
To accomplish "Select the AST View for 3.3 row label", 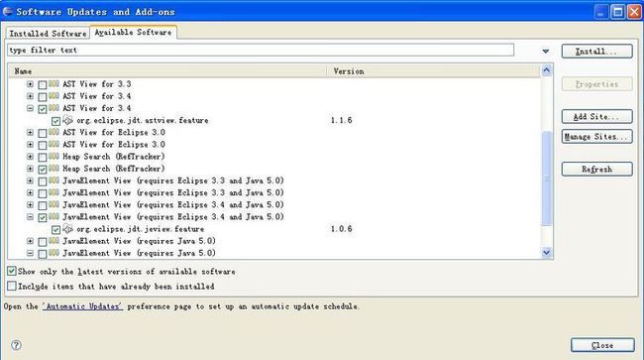I will [97, 84].
